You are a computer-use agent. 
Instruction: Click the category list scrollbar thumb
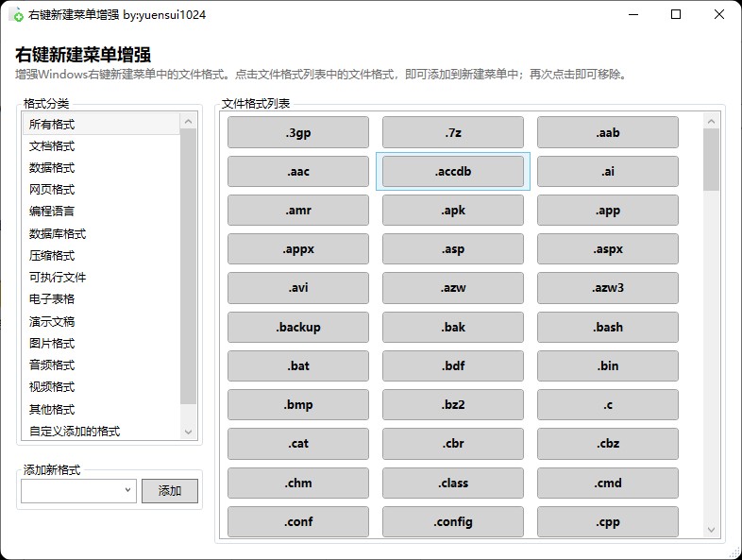pyautogui.click(x=189, y=266)
